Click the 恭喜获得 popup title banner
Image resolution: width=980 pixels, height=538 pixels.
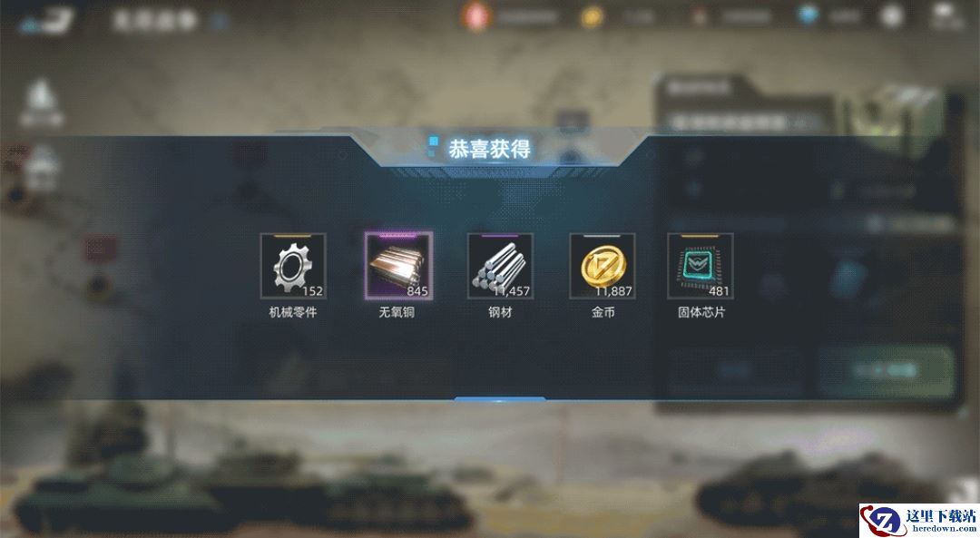490,149
